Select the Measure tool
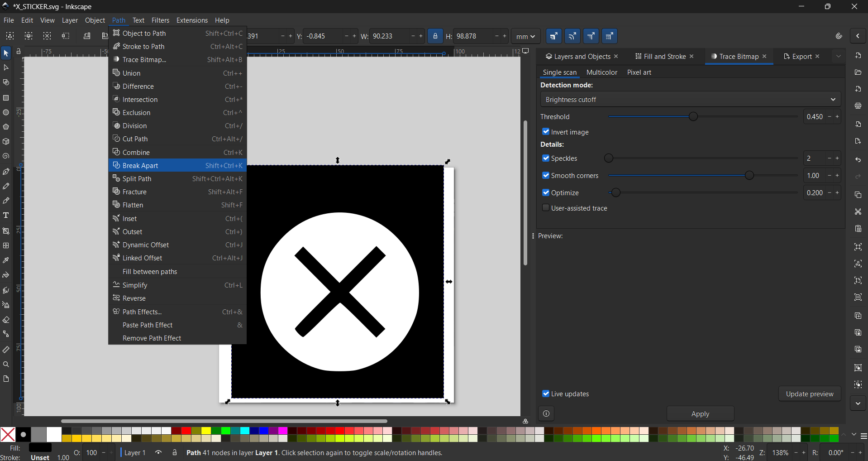868x461 pixels. point(6,350)
